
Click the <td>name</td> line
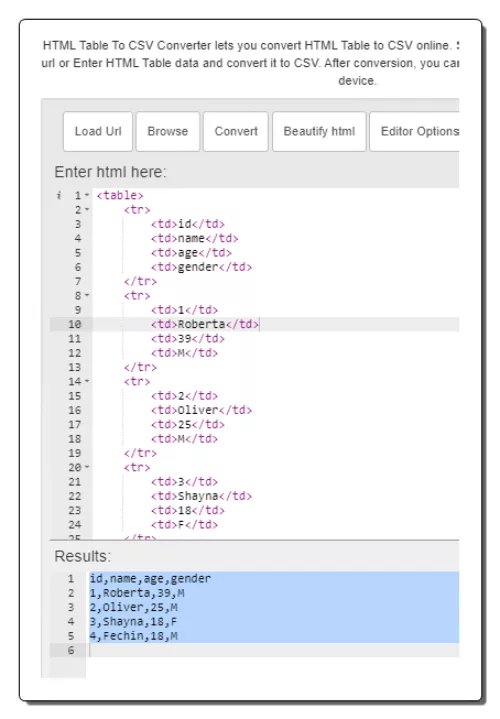tap(194, 238)
